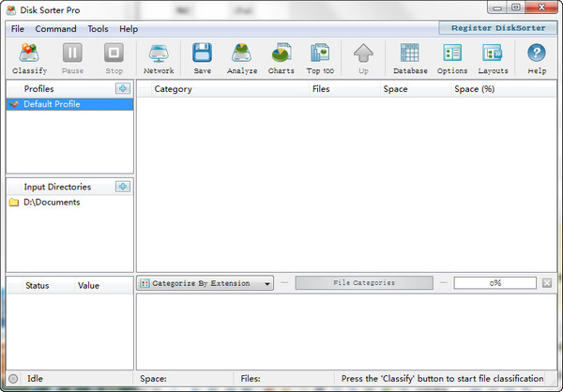Add a new profile with plus button
Viewport: 563px width, 392px height.
pos(122,88)
